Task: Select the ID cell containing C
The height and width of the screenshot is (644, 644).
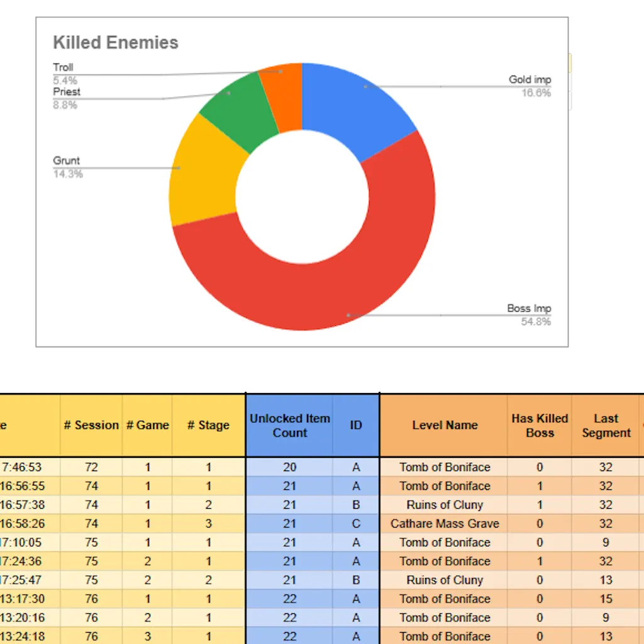Action: pos(356,524)
